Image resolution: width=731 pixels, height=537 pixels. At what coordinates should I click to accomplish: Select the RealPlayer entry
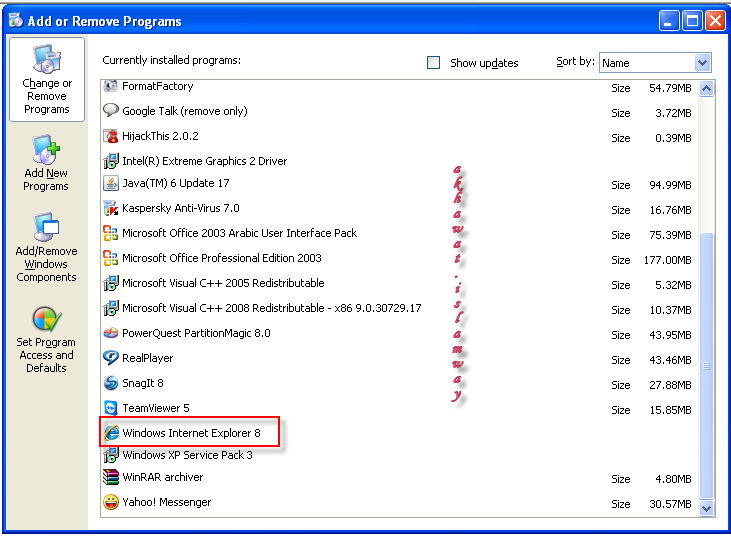pos(400,358)
